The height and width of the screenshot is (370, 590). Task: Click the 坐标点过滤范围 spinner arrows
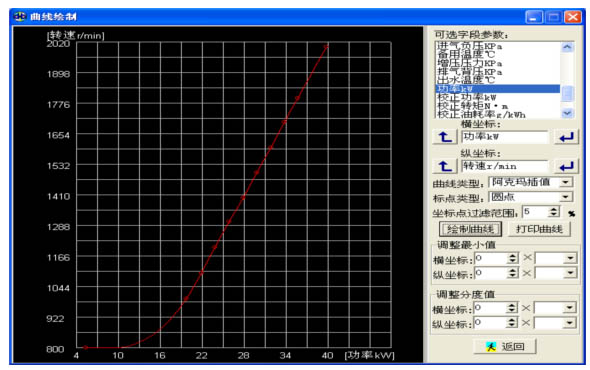(554, 212)
